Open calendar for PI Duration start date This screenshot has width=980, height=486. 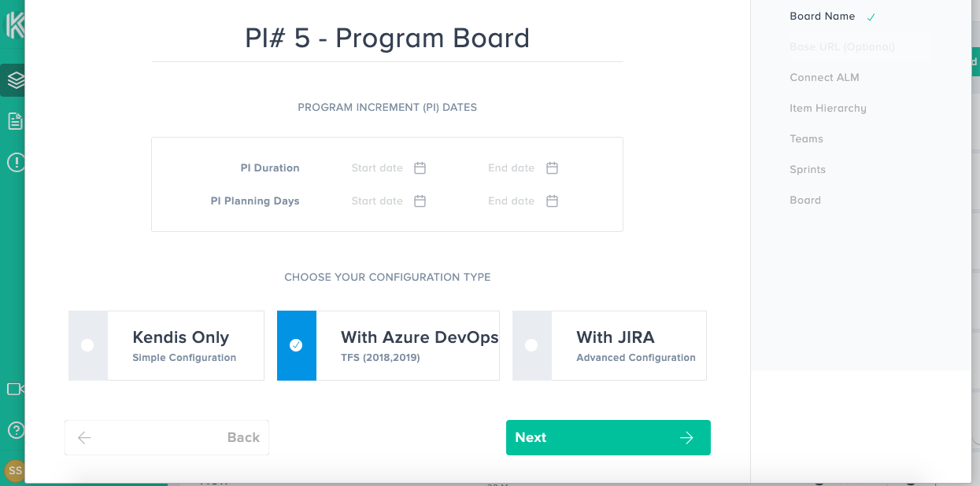(420, 168)
